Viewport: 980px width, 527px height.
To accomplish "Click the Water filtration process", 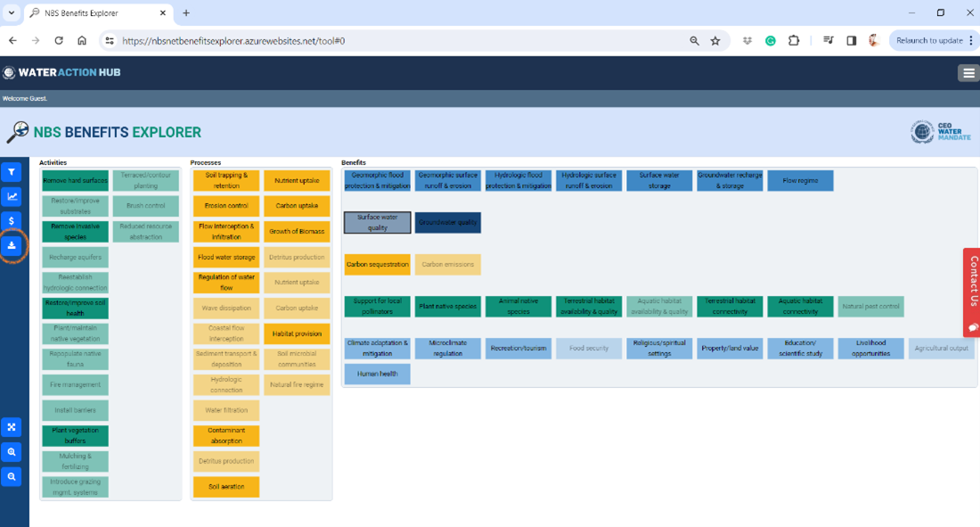I will point(226,410).
